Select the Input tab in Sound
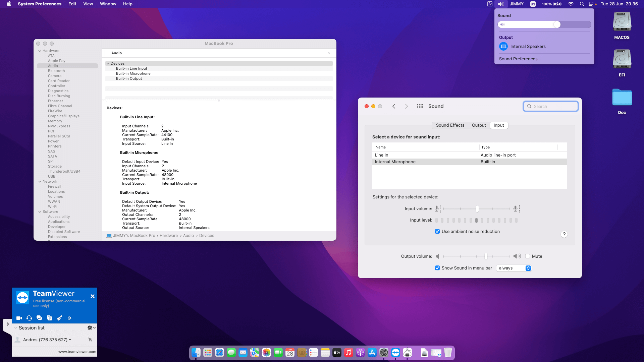 coord(499,125)
